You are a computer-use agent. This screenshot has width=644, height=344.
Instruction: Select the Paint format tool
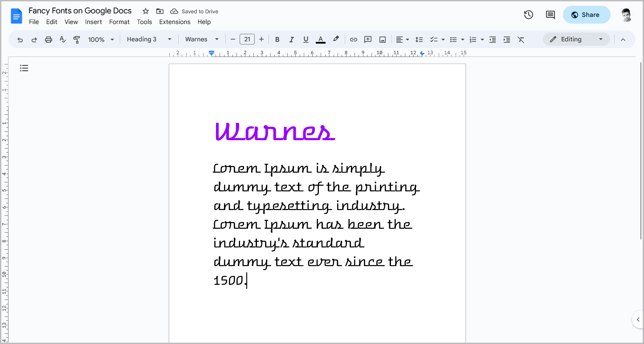(x=77, y=39)
